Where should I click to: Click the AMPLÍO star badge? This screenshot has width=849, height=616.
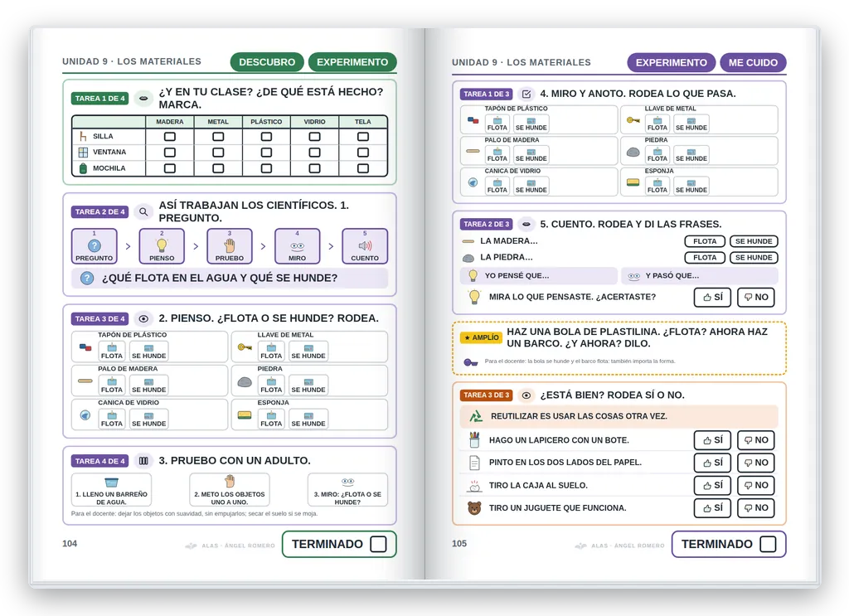pyautogui.click(x=482, y=337)
